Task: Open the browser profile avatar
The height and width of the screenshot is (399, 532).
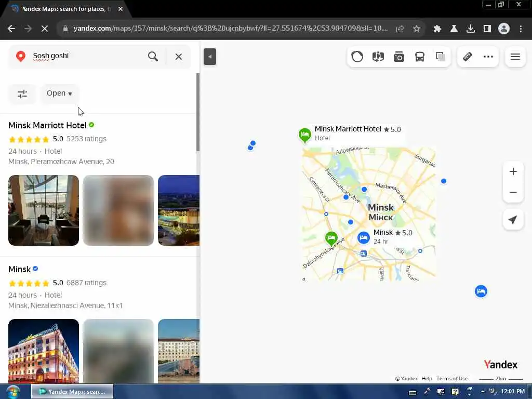Action: 504,29
